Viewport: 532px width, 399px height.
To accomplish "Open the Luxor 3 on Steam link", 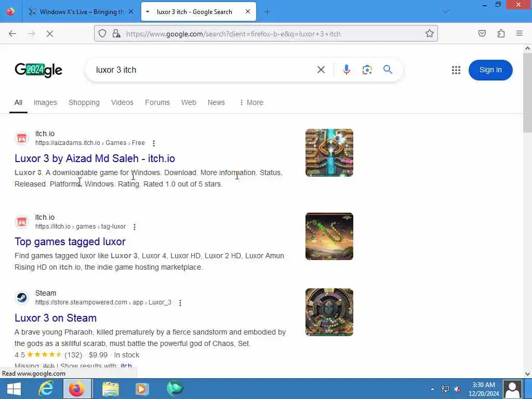I will coord(56,318).
